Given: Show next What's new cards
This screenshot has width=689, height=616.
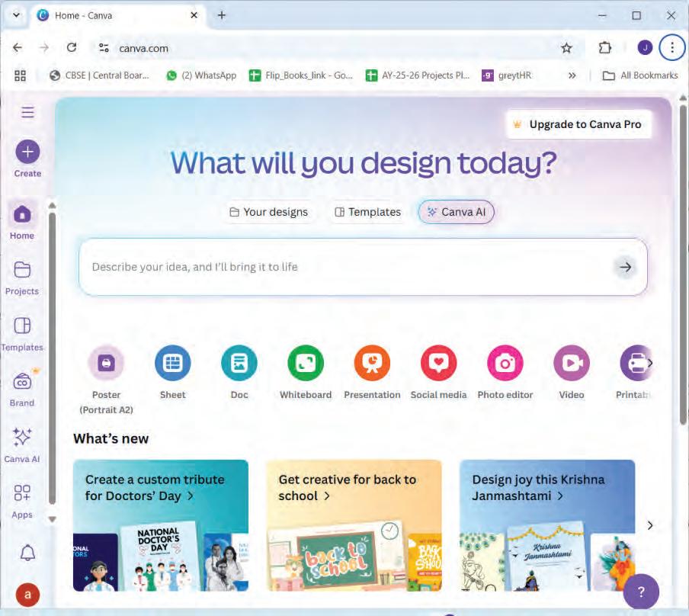Looking at the screenshot, I should (x=650, y=525).
